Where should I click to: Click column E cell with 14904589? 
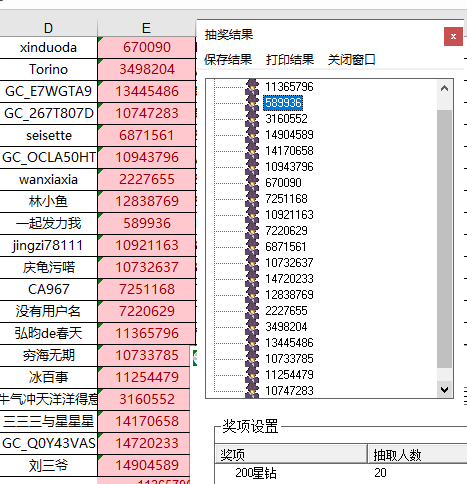click(144, 466)
